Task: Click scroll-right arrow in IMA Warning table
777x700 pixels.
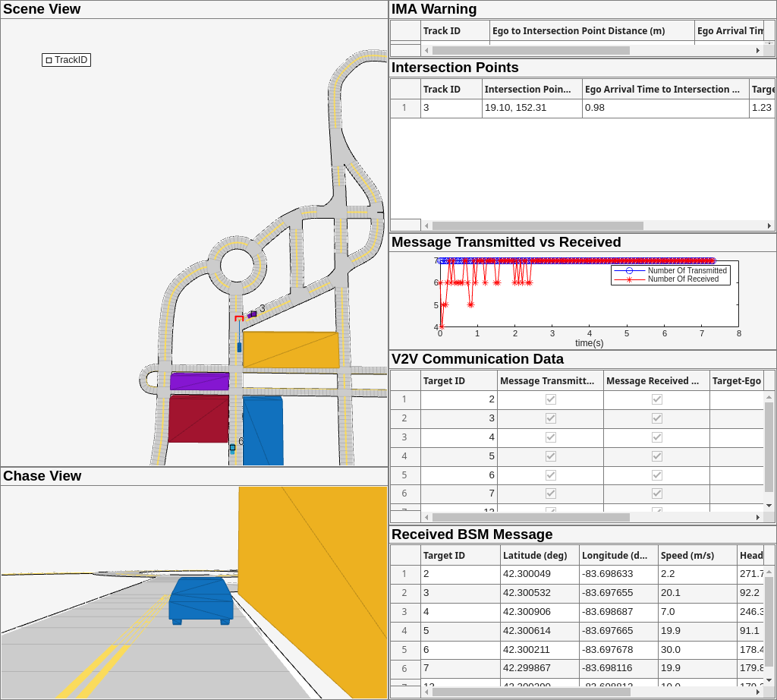Action: [757, 50]
